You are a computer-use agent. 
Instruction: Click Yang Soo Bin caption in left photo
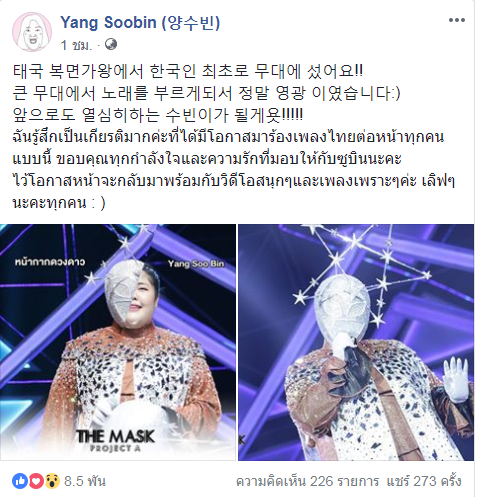pos(196,264)
